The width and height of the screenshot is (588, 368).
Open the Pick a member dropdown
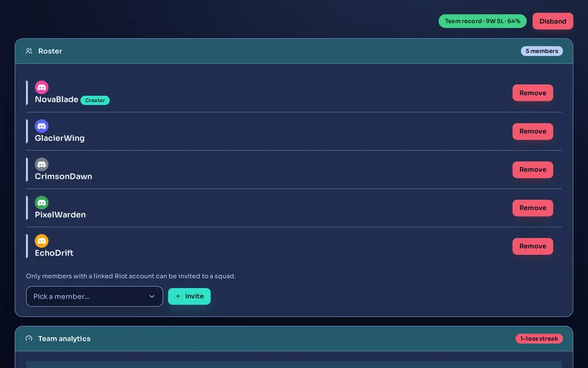(94, 296)
